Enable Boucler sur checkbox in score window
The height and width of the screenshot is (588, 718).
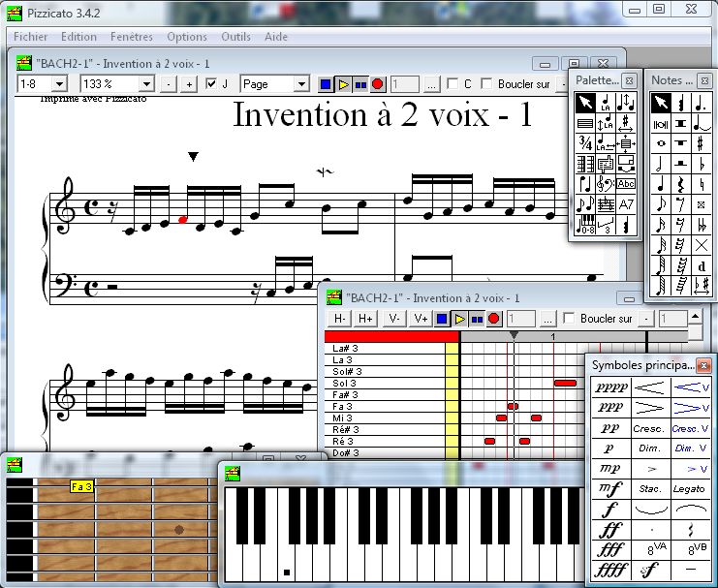[486, 84]
